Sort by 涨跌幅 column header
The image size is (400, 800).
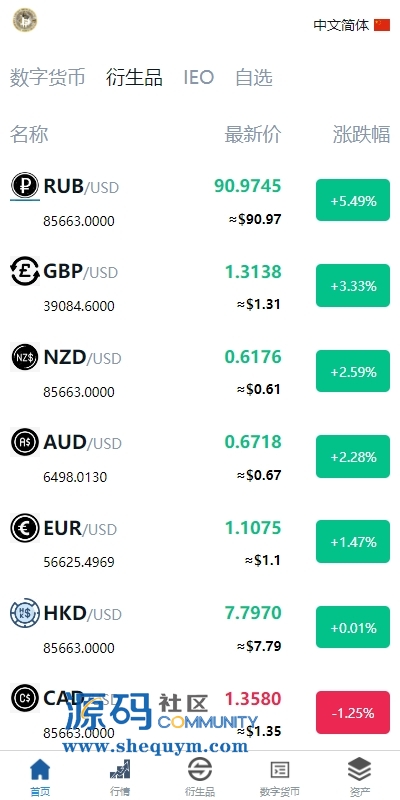pos(361,135)
